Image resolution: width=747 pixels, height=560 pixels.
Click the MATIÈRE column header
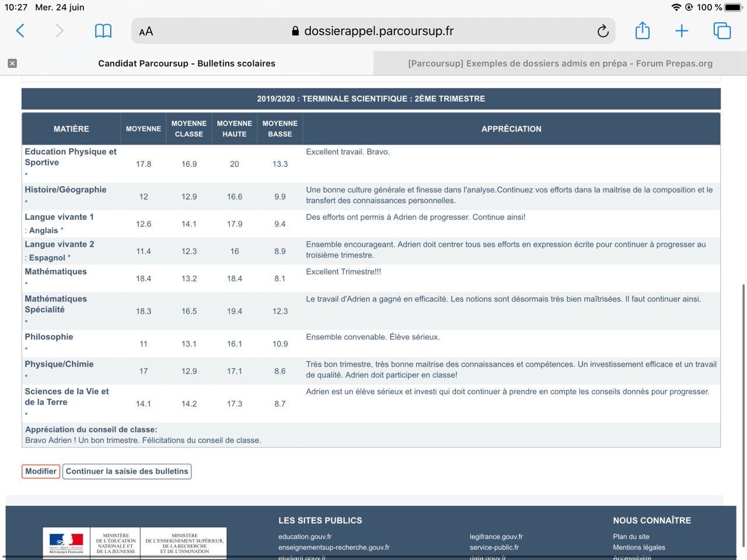click(71, 129)
